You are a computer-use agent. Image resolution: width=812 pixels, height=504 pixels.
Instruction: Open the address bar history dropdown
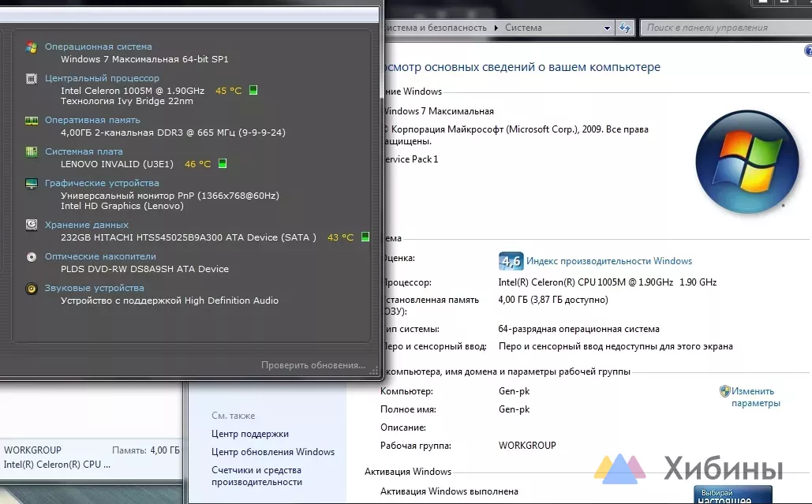tap(607, 28)
